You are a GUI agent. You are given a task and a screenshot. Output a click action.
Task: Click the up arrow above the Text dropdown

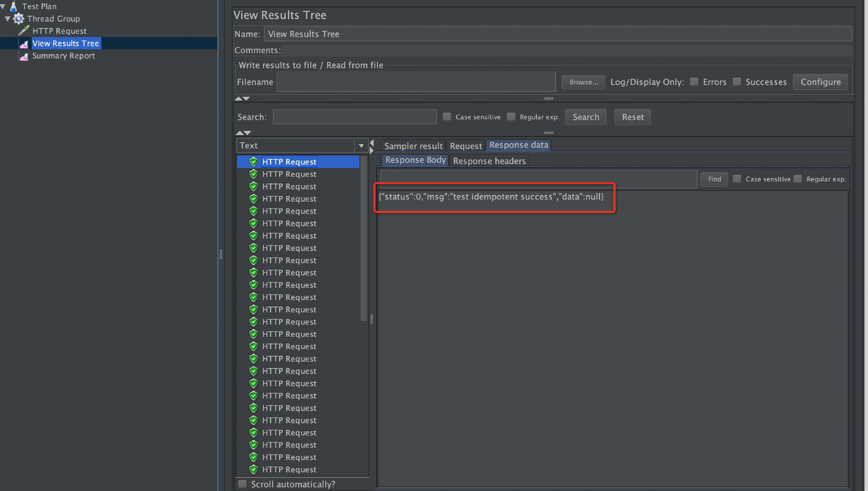(x=239, y=133)
